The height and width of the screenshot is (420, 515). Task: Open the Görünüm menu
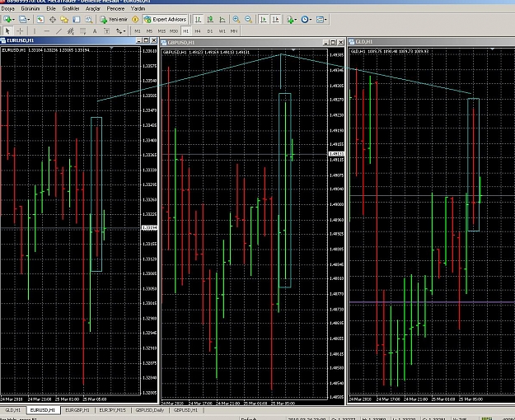[30, 9]
